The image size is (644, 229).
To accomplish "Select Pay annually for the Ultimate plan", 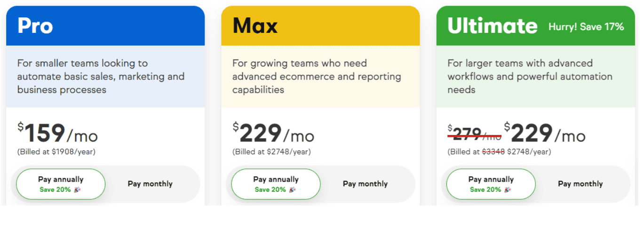I will coord(491,184).
